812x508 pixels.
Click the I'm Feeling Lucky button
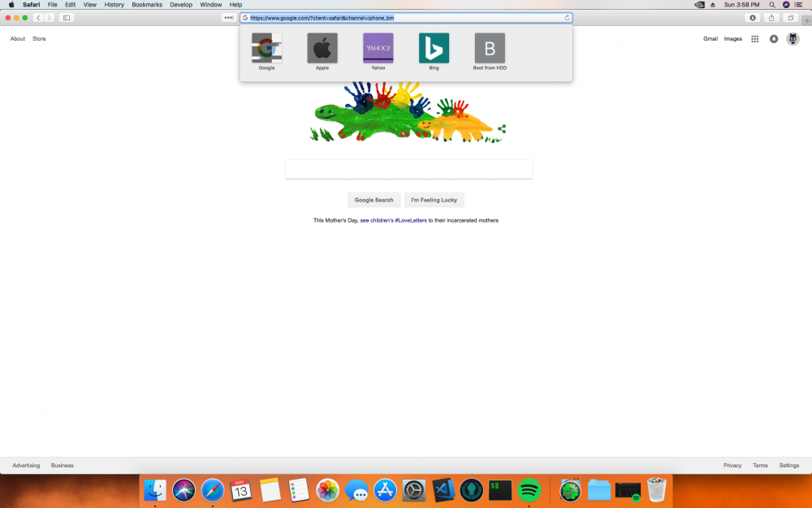(434, 200)
